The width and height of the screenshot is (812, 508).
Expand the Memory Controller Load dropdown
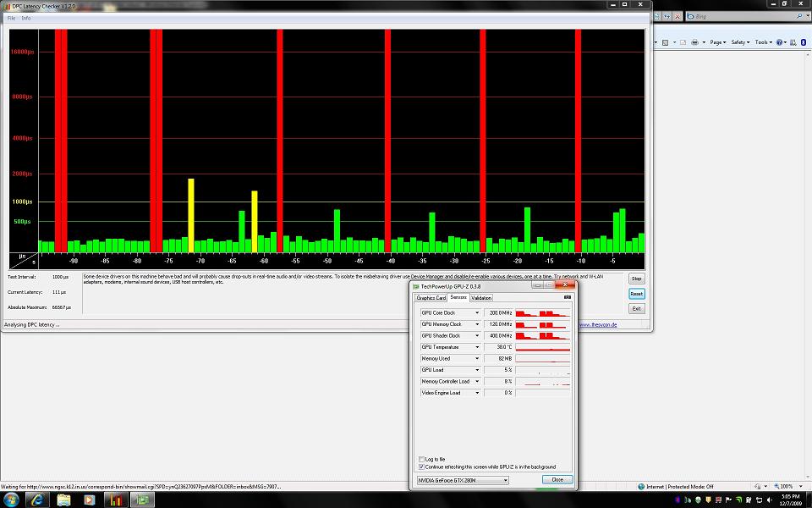tap(477, 381)
